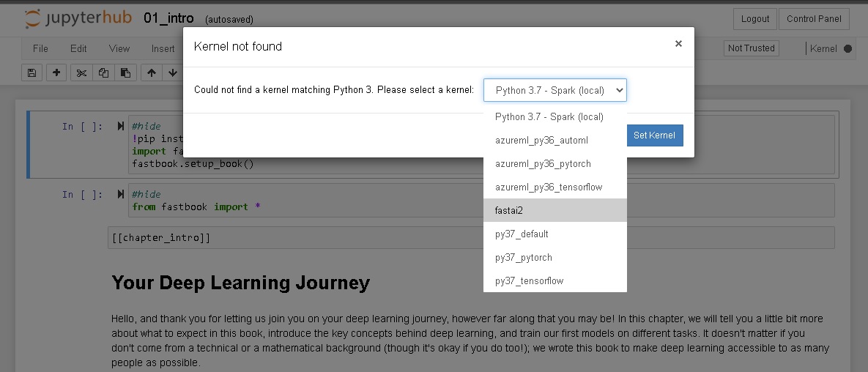
Task: Open the kernel selection dropdown
Action: pyautogui.click(x=555, y=90)
